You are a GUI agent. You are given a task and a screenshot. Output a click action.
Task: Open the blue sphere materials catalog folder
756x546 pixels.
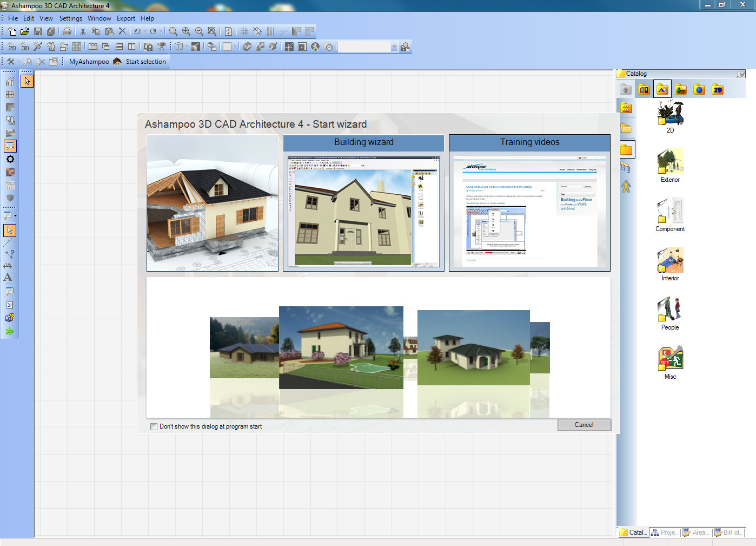pyautogui.click(x=699, y=90)
